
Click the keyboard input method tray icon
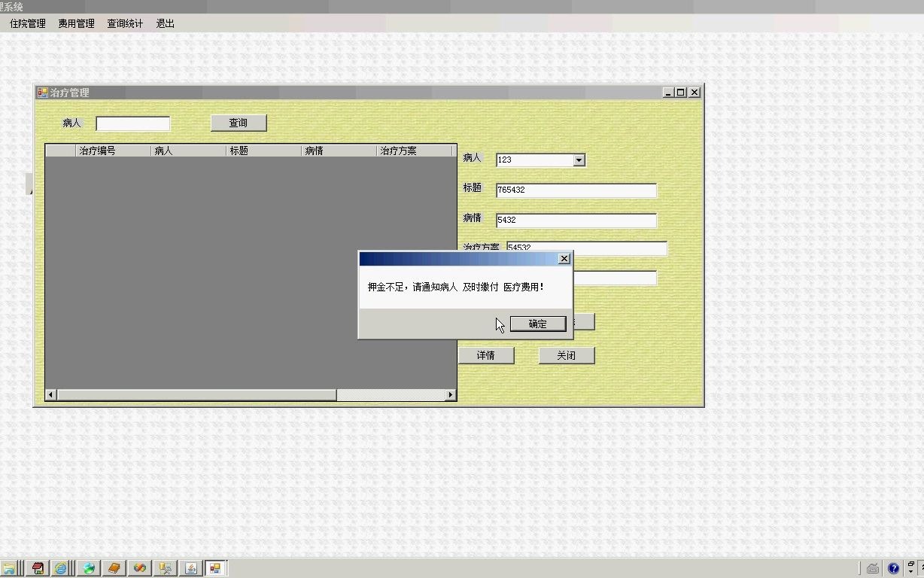pos(873,569)
